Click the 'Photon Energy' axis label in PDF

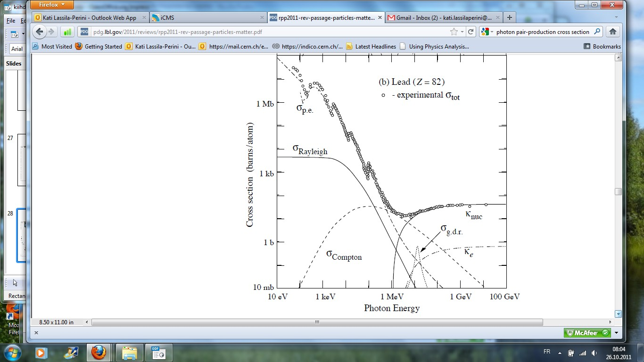392,308
